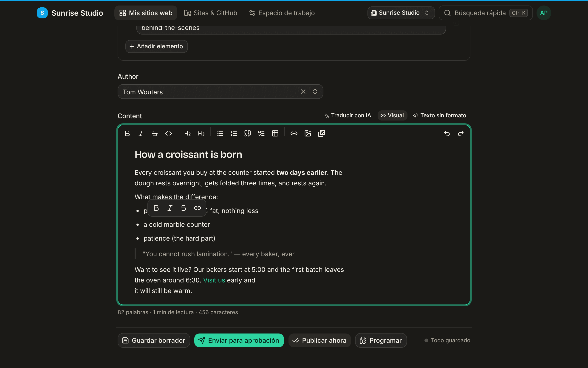The width and height of the screenshot is (588, 368).
Task: Insert a task checklist
Action: pos(261,133)
